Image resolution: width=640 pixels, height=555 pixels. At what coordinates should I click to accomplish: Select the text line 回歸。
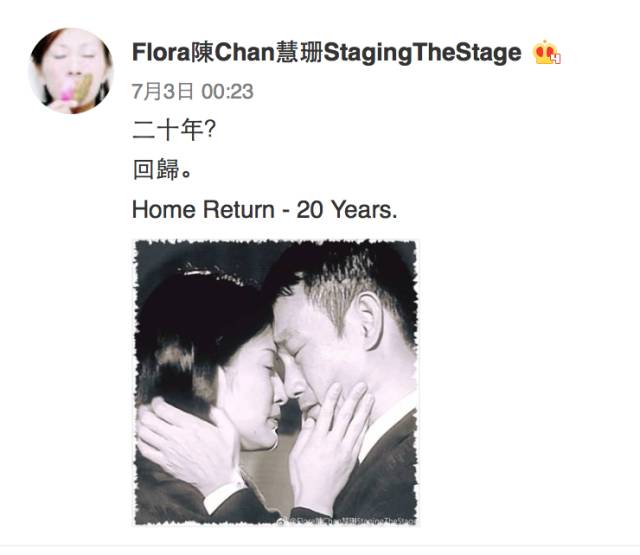pyautogui.click(x=162, y=169)
